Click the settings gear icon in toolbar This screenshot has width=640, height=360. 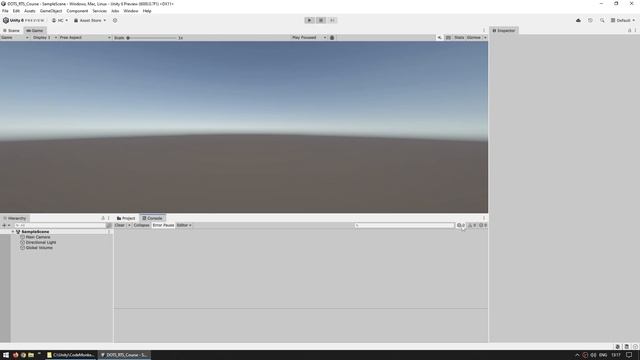[x=115, y=20]
